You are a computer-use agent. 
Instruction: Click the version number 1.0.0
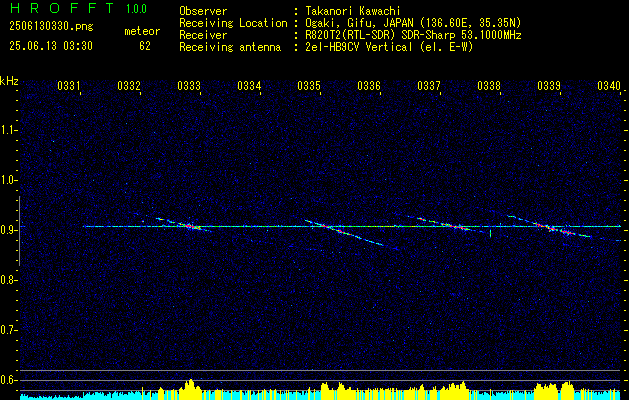(x=136, y=8)
